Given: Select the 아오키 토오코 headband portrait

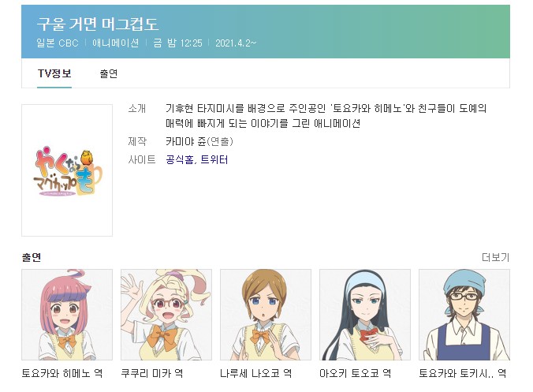Looking at the screenshot, I should (x=365, y=315).
